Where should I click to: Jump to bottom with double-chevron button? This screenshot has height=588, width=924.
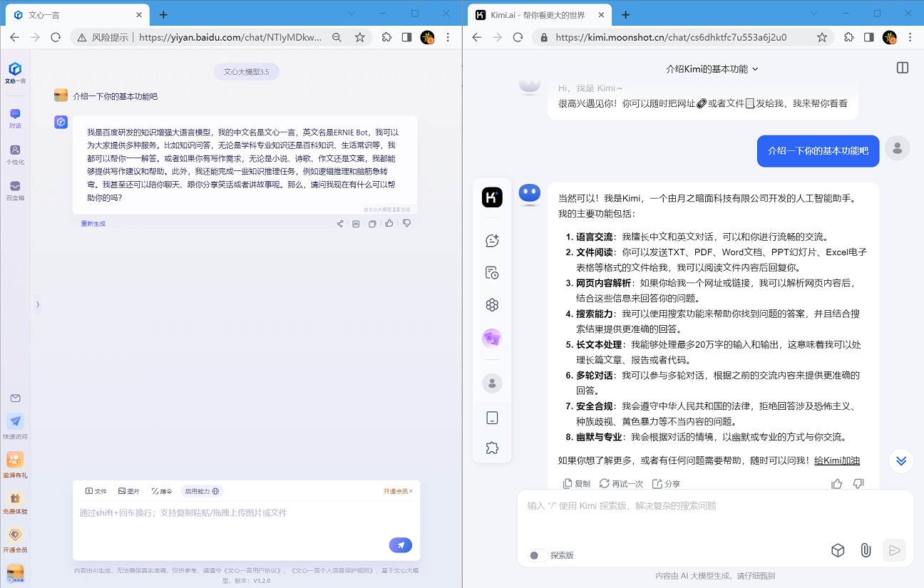click(901, 460)
